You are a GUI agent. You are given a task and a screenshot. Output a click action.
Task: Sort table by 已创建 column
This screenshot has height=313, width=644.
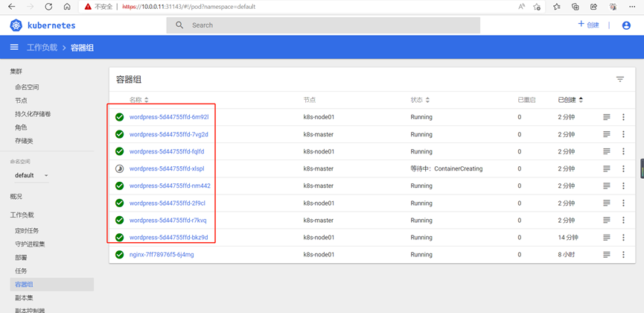(570, 100)
